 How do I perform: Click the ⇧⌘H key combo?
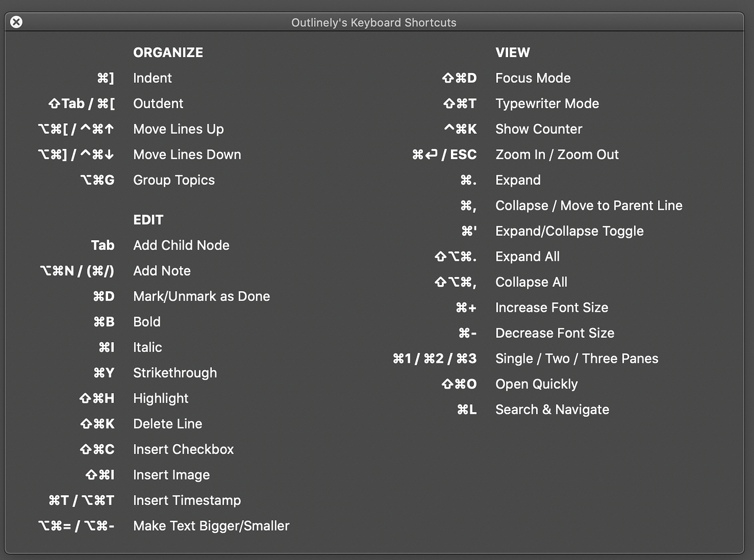pos(97,399)
